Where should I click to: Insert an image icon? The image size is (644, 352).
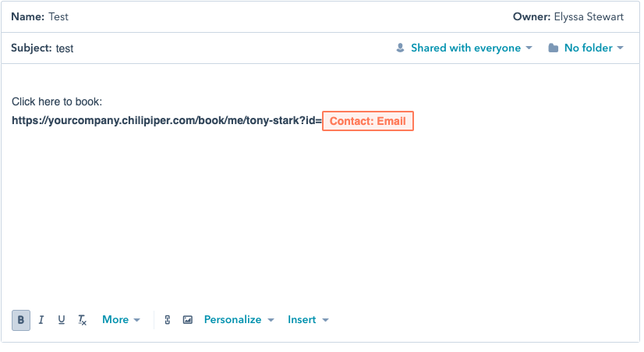click(x=188, y=320)
